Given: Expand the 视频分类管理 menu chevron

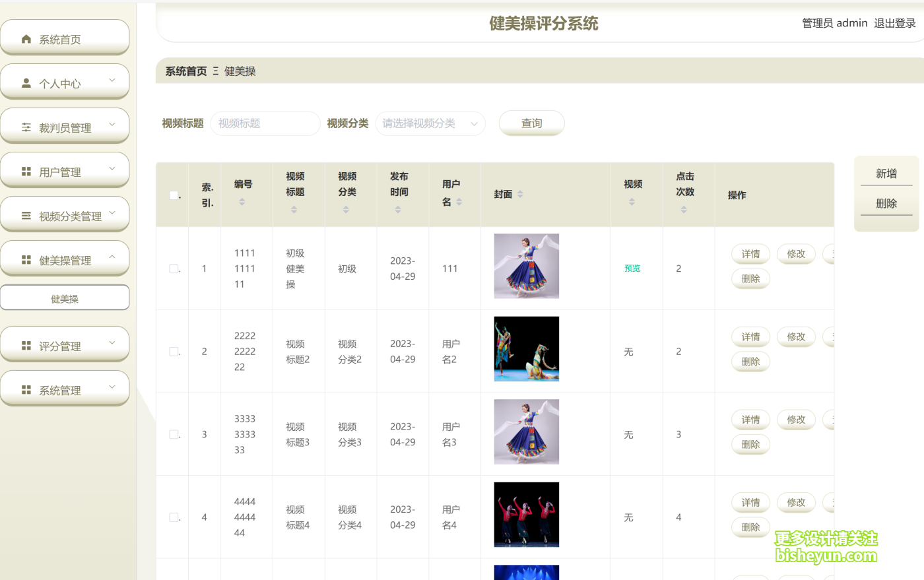Looking at the screenshot, I should 112,212.
